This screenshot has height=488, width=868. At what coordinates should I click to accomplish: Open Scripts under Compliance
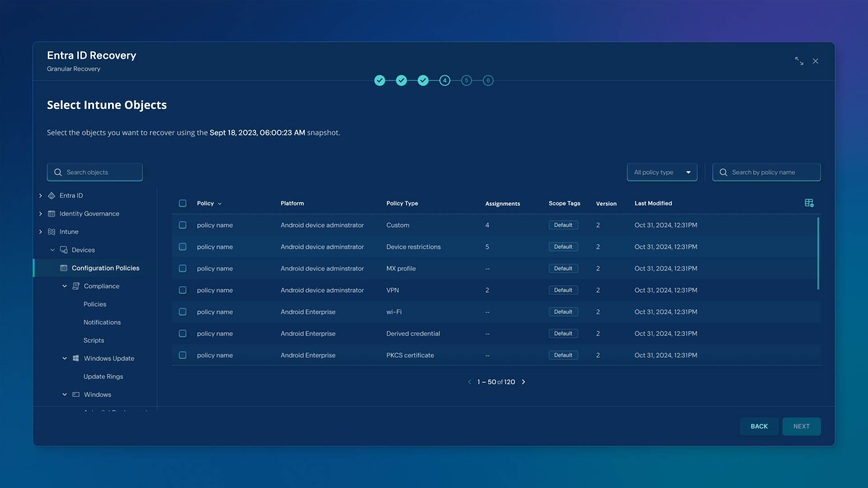(94, 340)
